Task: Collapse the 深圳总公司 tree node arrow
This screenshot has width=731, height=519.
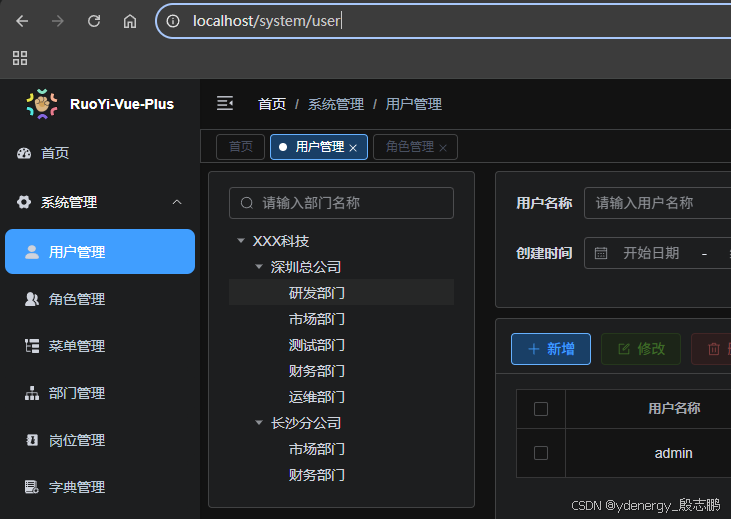Action: (259, 267)
